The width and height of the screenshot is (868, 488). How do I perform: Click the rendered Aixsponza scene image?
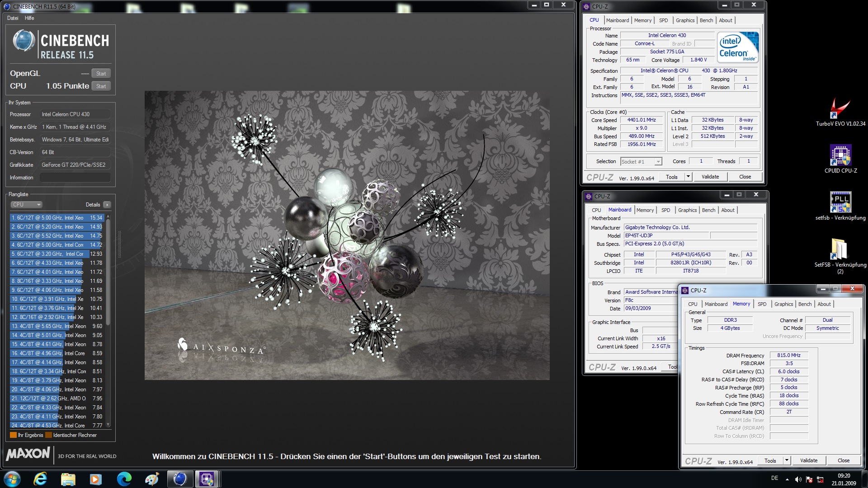347,235
